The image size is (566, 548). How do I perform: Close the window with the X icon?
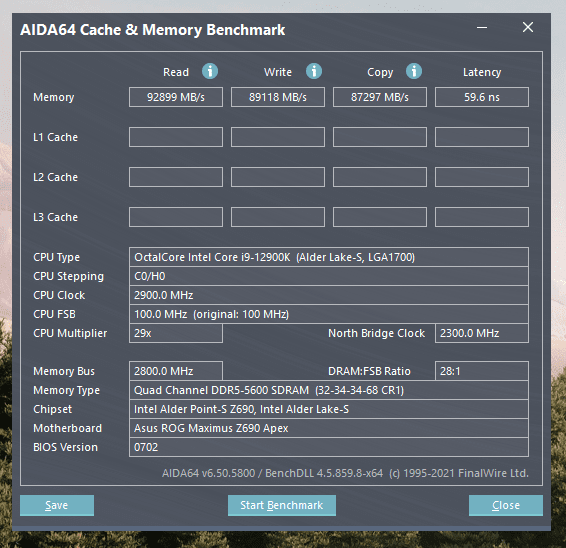tap(528, 27)
